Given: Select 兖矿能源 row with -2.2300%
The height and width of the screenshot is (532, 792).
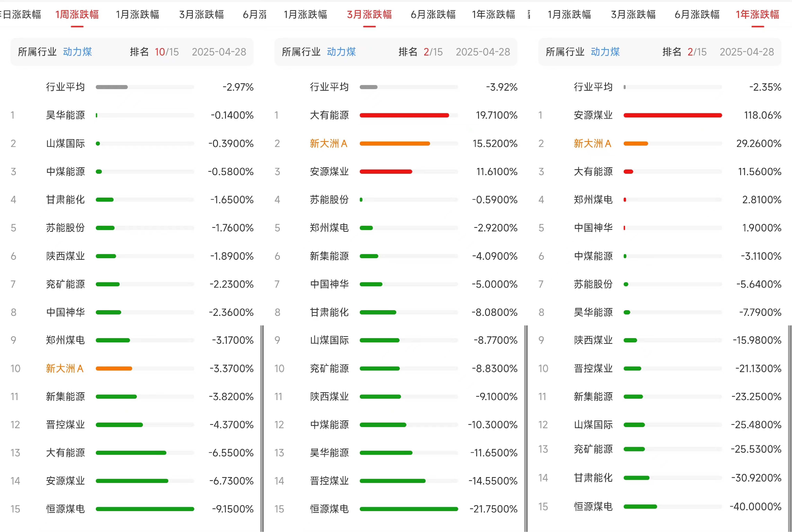Looking at the screenshot, I should [x=132, y=284].
